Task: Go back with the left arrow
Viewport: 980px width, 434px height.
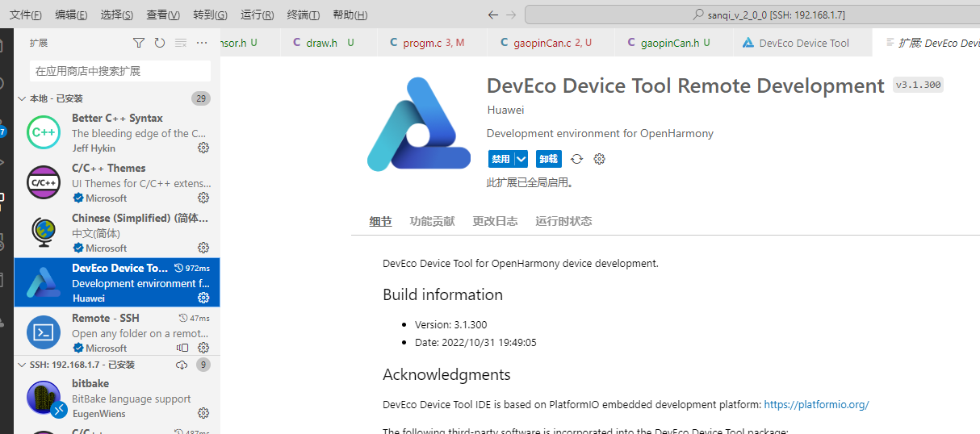Action: (x=494, y=15)
